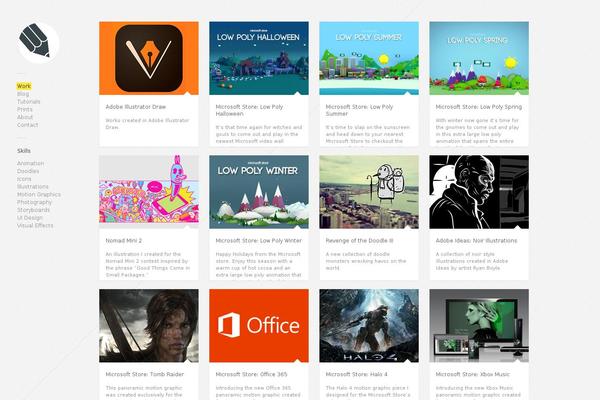Click 'Microsoft Store: Halo 4' title
600x400 pixels.
[357, 374]
